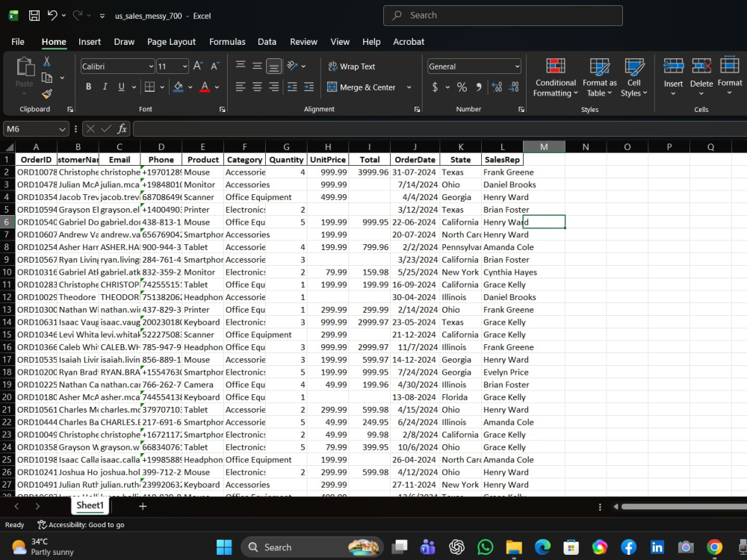Open Alignment settings dialog launcher
The height and width of the screenshot is (560, 747).
tap(417, 110)
